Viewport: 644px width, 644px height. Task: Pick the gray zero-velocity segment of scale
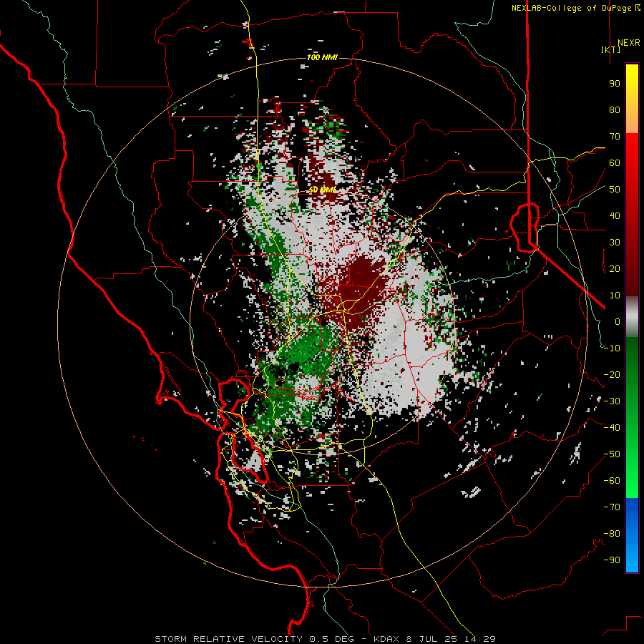(x=632, y=317)
